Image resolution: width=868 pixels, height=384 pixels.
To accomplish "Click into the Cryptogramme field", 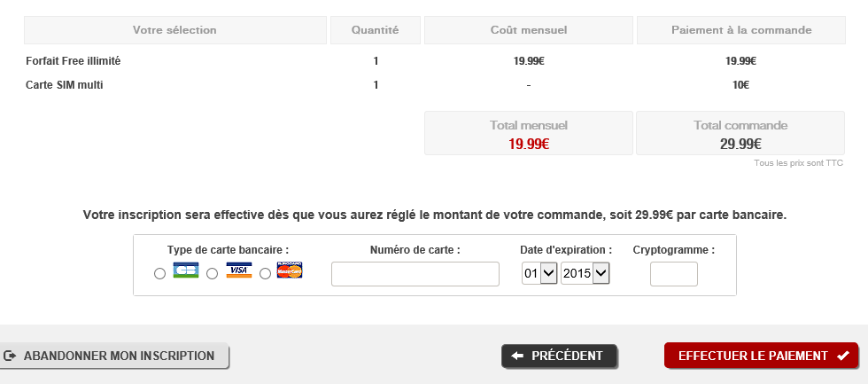I will coord(673,274).
